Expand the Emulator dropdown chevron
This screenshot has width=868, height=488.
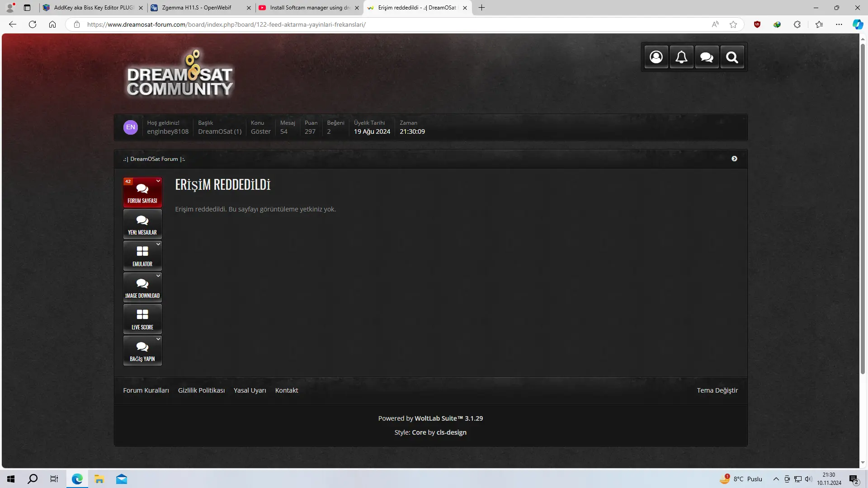pos(158,244)
